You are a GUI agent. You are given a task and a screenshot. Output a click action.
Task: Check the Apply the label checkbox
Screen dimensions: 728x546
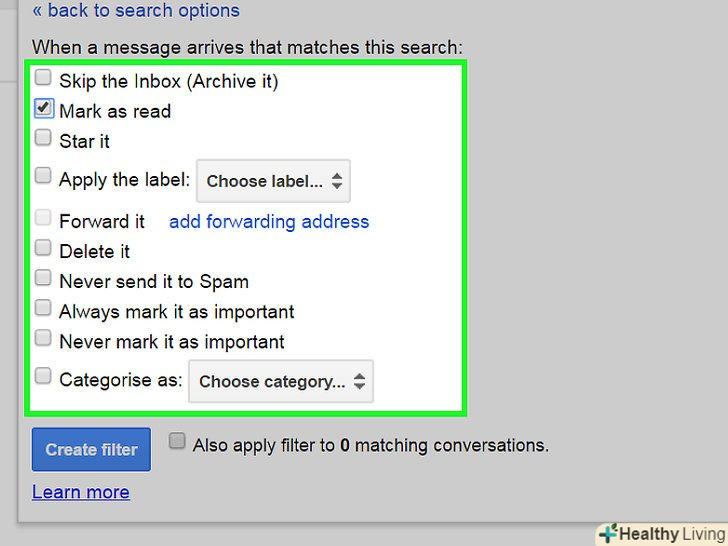tap(43, 176)
